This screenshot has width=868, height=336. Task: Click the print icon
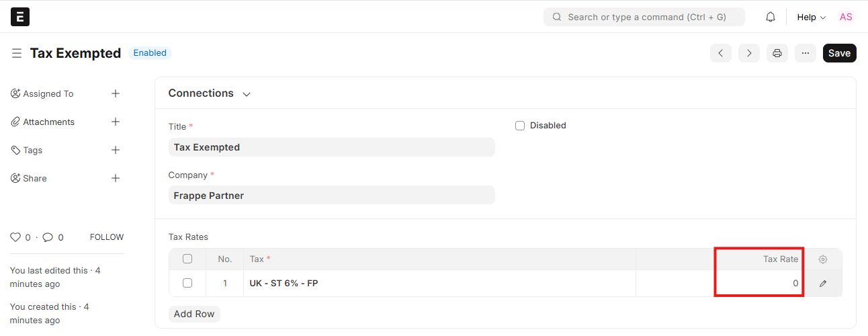[777, 53]
